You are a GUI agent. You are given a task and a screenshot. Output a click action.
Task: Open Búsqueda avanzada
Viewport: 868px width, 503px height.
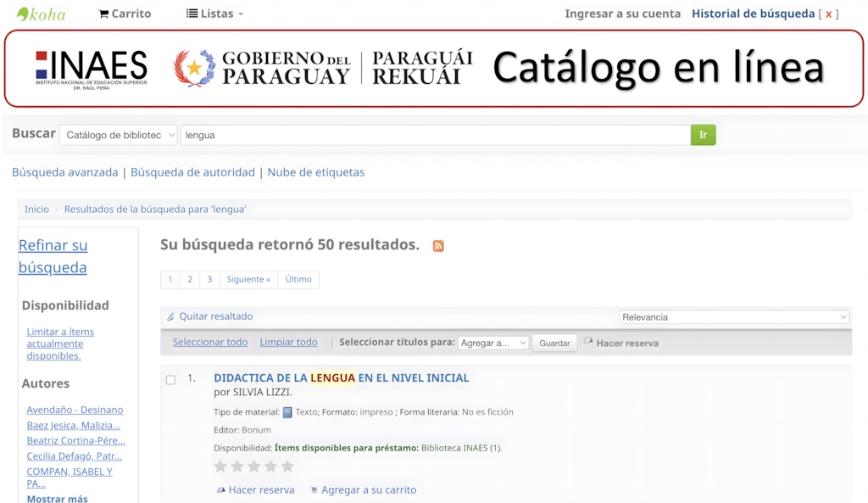click(x=65, y=172)
